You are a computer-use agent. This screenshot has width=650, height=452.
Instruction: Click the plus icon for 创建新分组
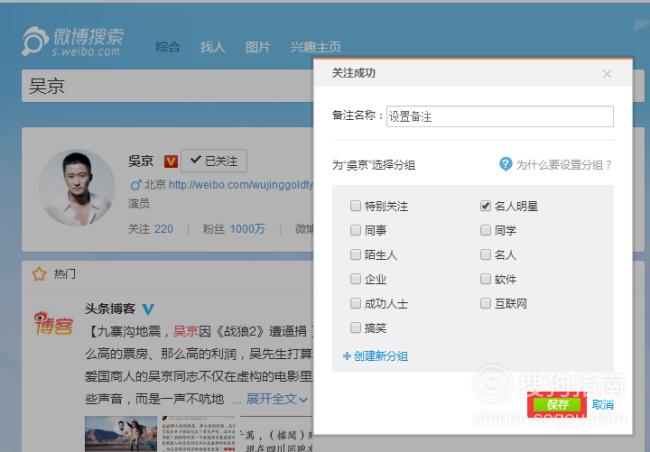pyautogui.click(x=347, y=356)
